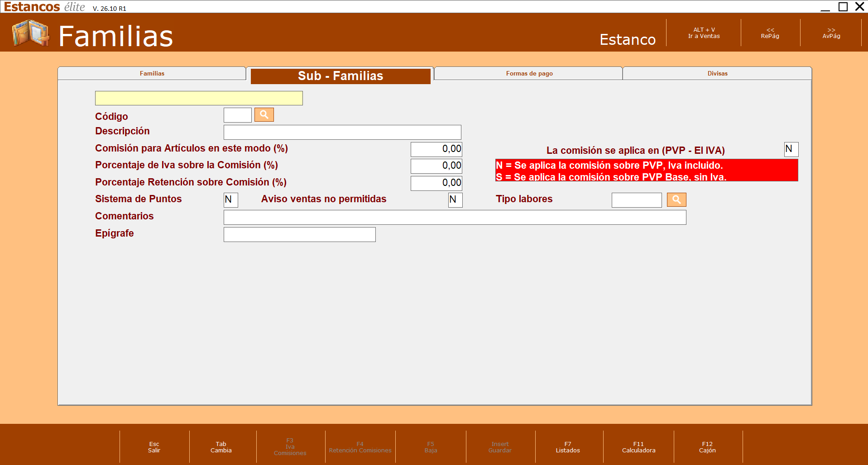The image size is (868, 465).
Task: Click the Familias wallet logo icon
Action: click(31, 33)
